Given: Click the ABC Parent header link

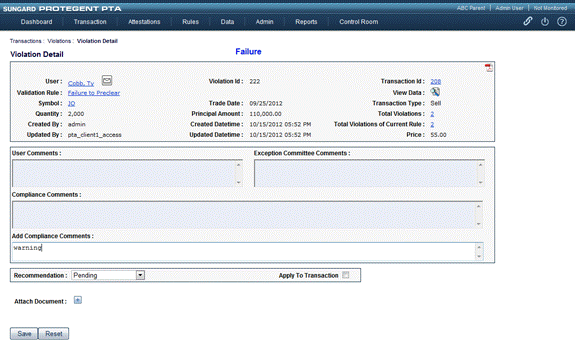Looking at the screenshot, I should 471,8.
